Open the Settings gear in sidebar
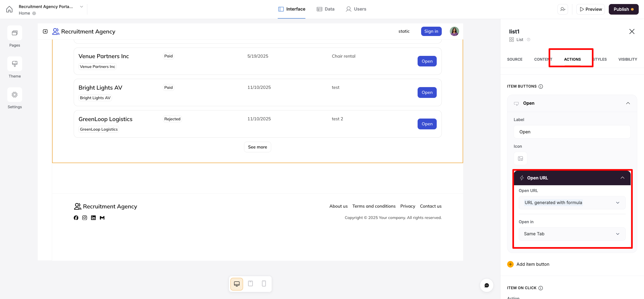Screen dimensions: 644x299 click(x=15, y=95)
